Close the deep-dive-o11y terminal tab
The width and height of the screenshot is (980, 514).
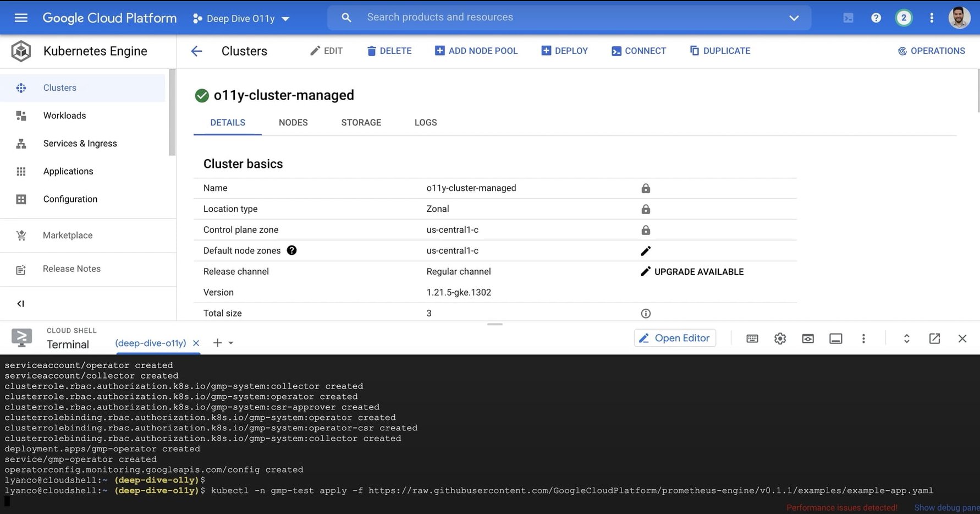click(196, 343)
